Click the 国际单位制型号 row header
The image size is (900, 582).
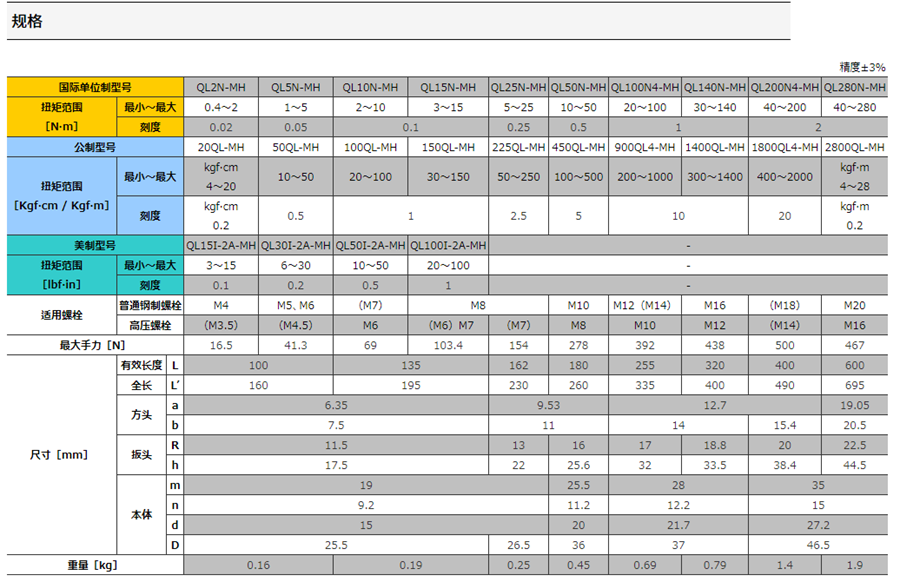tap(95, 87)
